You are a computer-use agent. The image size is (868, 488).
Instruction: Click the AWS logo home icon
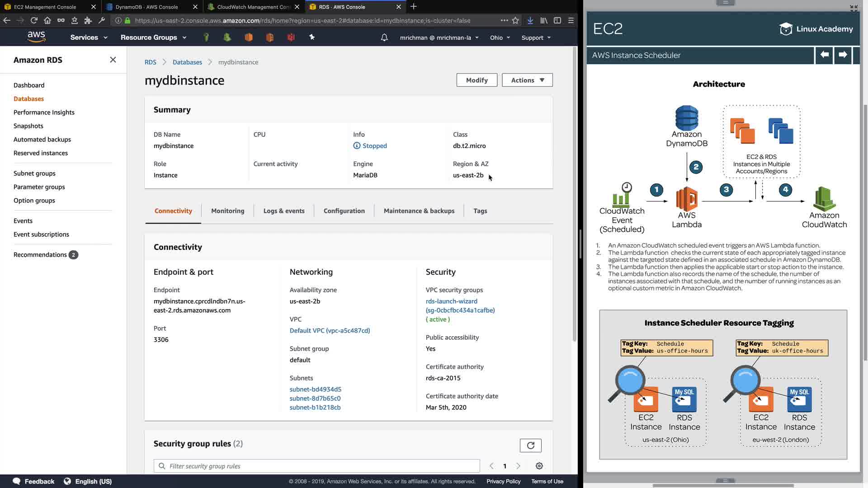(x=36, y=37)
